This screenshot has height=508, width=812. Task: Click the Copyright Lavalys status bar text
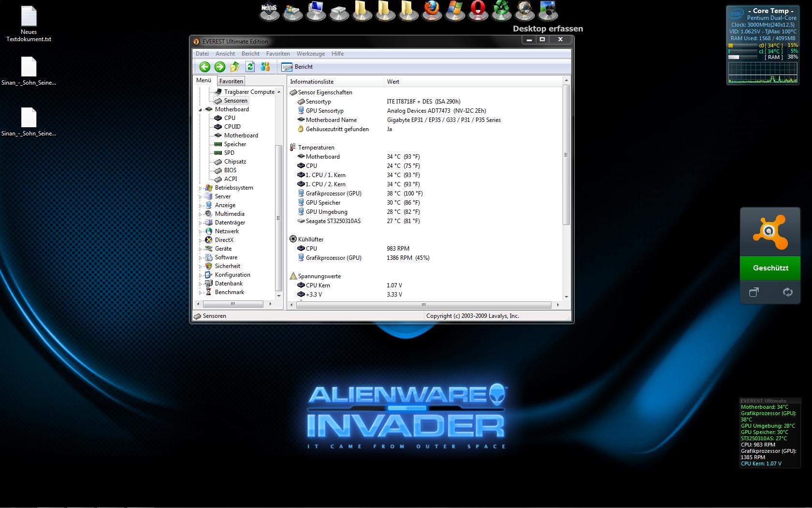[x=472, y=316]
